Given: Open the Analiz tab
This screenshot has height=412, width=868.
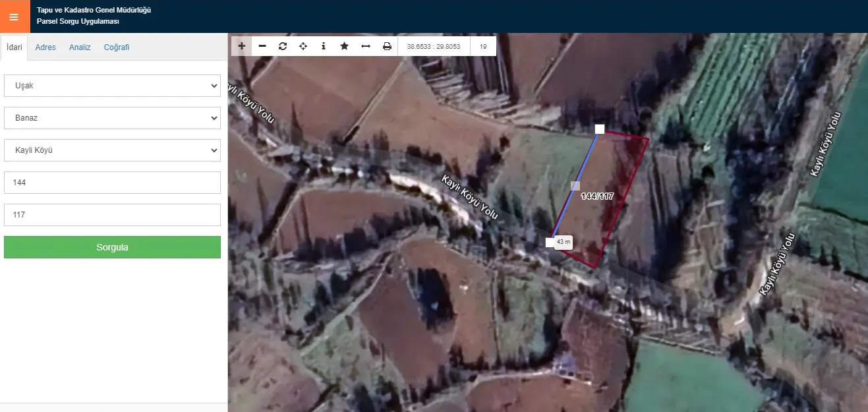Looking at the screenshot, I should pos(80,47).
